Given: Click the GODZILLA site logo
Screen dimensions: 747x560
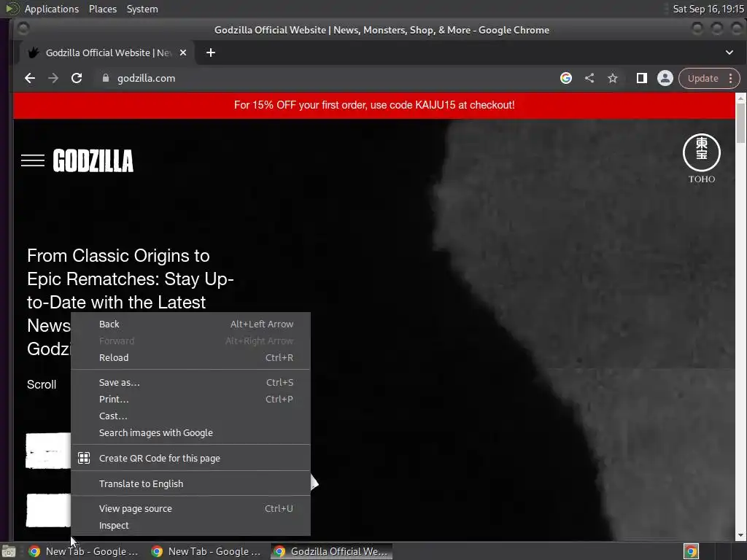Looking at the screenshot, I should pyautogui.click(x=93, y=160).
